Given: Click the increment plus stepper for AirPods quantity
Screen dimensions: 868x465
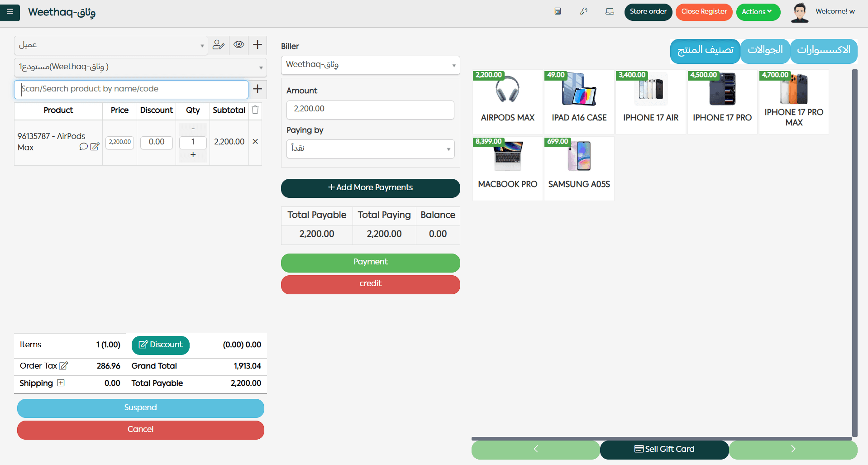Looking at the screenshot, I should (192, 154).
